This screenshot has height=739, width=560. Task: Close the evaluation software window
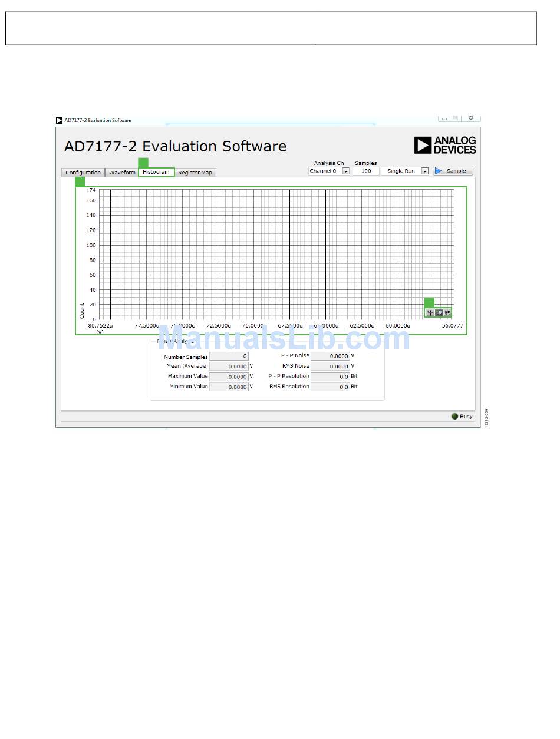471,118
